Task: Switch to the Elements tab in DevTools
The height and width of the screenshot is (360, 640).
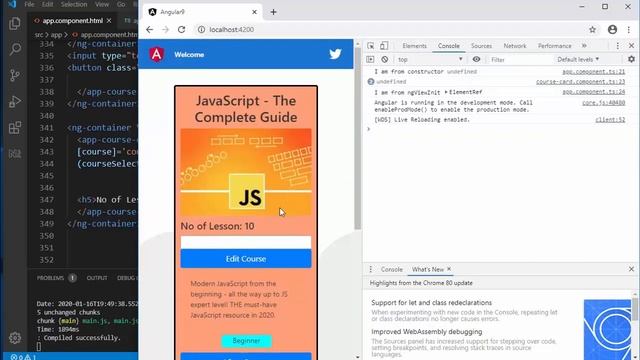Action: point(414,46)
